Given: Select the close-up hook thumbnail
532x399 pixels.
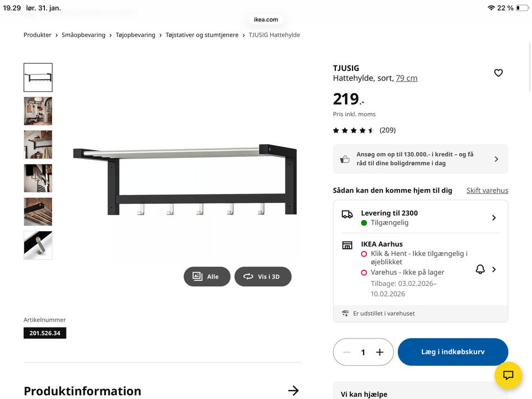Looking at the screenshot, I should [x=38, y=245].
